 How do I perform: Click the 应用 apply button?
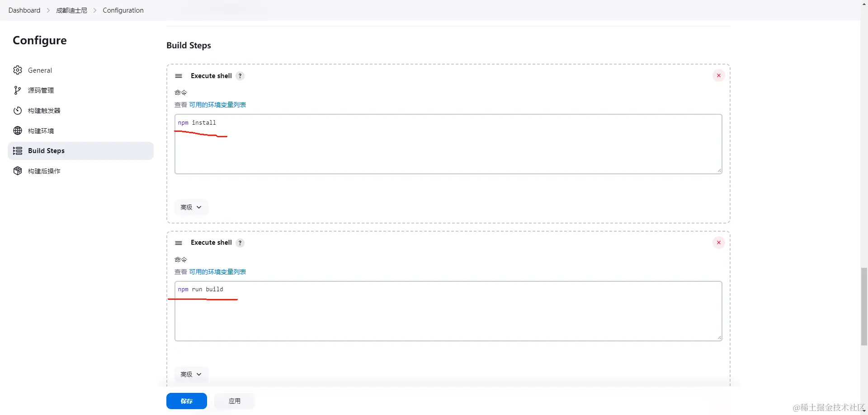(x=235, y=401)
